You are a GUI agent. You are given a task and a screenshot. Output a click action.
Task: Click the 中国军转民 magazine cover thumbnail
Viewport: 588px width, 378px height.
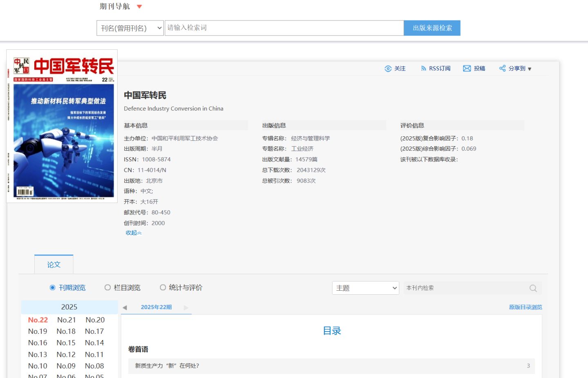tap(62, 127)
